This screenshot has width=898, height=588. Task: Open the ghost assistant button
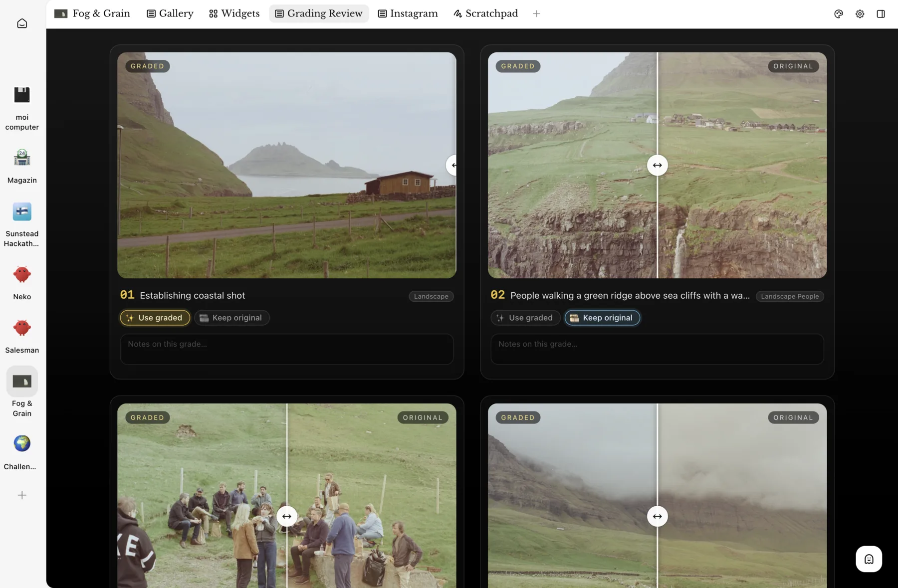click(x=869, y=559)
